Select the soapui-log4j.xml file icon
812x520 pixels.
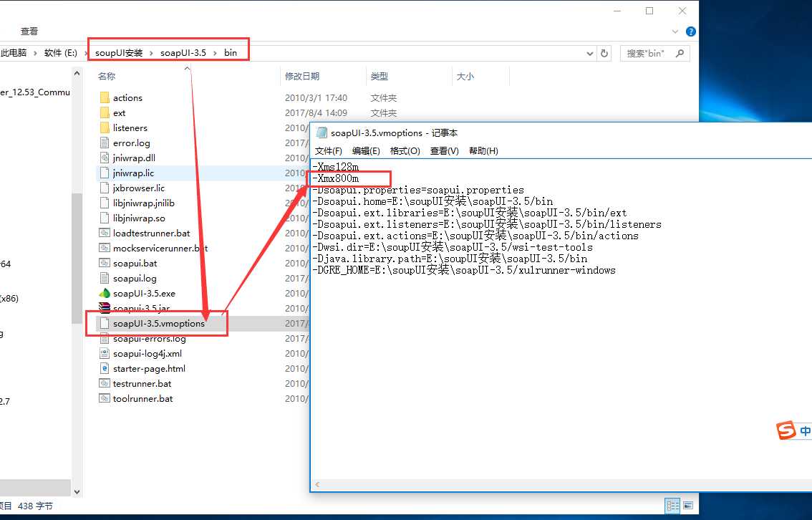[x=105, y=353]
